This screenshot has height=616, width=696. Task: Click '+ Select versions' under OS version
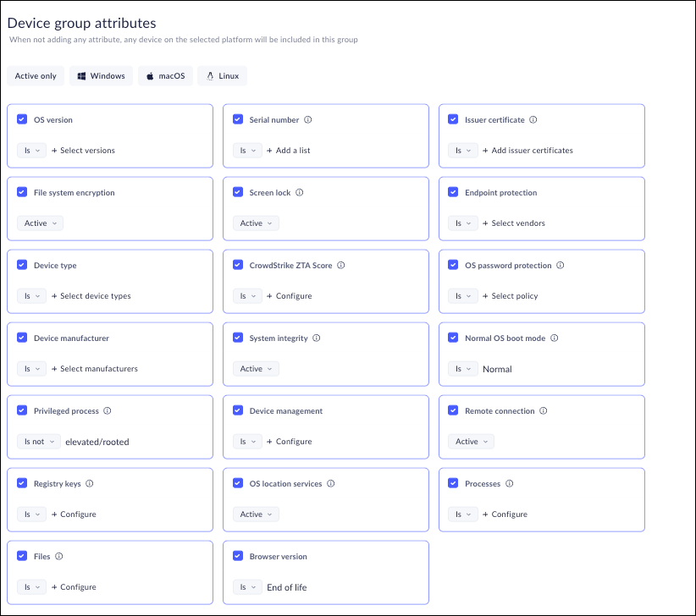click(x=83, y=151)
